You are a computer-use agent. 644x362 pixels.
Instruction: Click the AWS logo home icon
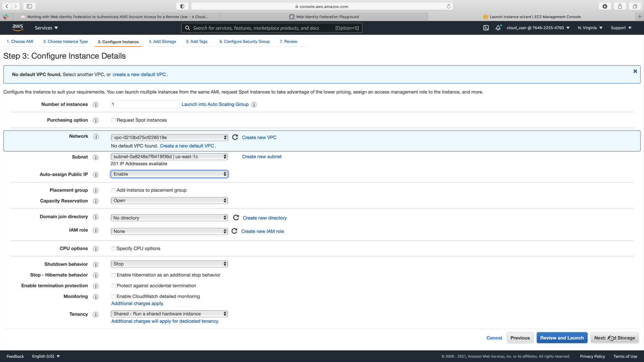point(18,28)
